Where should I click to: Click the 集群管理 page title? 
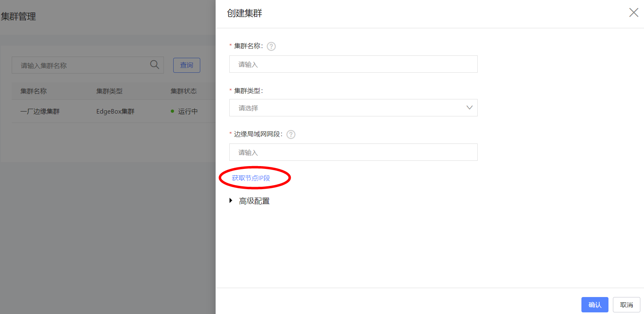click(18, 17)
